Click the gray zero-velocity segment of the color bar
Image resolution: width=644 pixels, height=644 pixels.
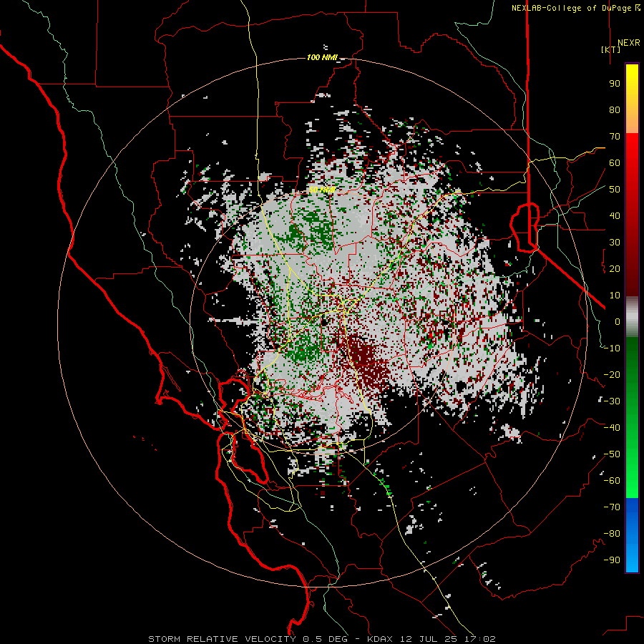[x=632, y=317]
